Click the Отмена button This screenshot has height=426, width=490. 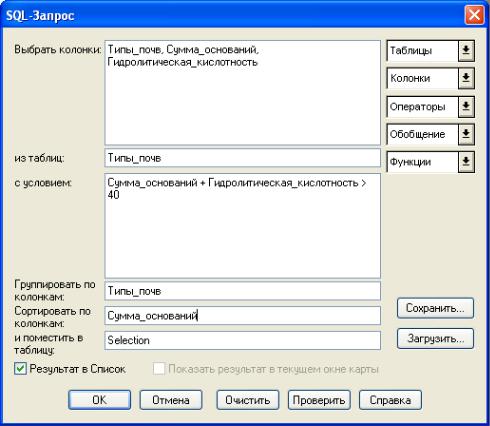coord(171,400)
